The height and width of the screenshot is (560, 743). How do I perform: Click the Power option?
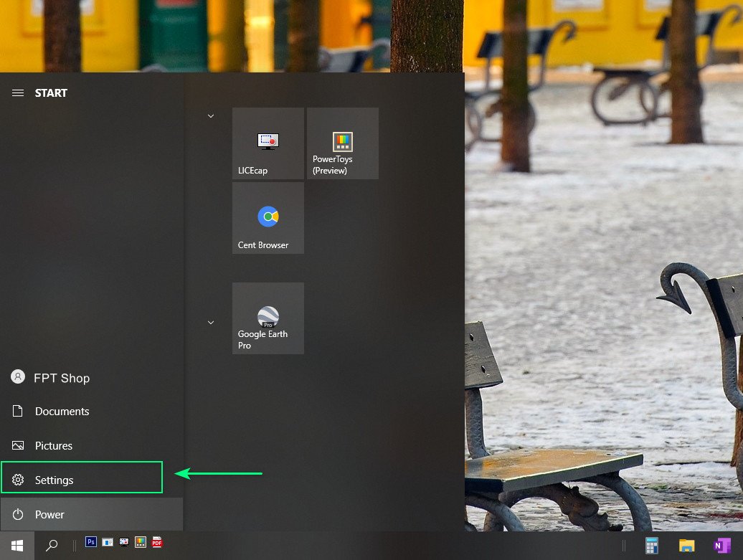point(49,514)
